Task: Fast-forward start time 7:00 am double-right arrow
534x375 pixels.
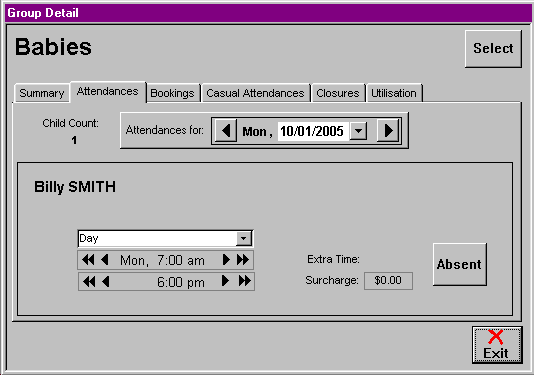Action: coord(243,260)
